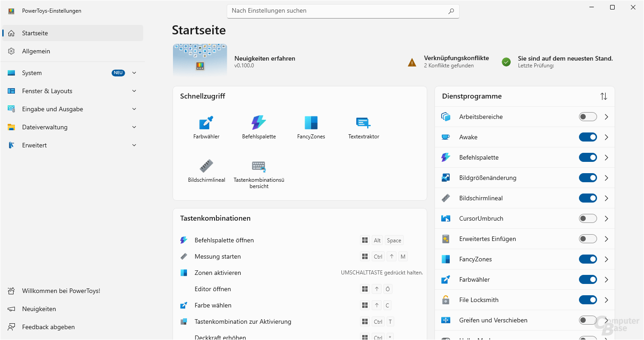Click the NEU badge beside System
This screenshot has width=644, height=340.
click(118, 73)
